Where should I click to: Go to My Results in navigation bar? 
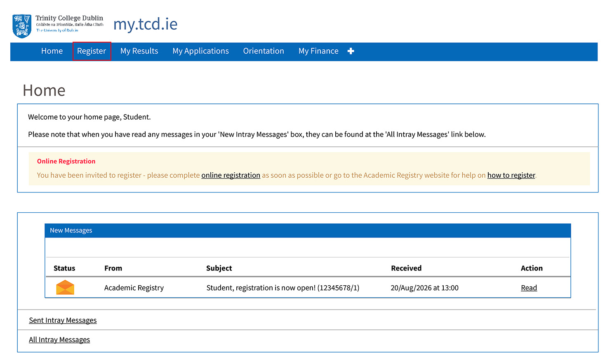pos(139,51)
